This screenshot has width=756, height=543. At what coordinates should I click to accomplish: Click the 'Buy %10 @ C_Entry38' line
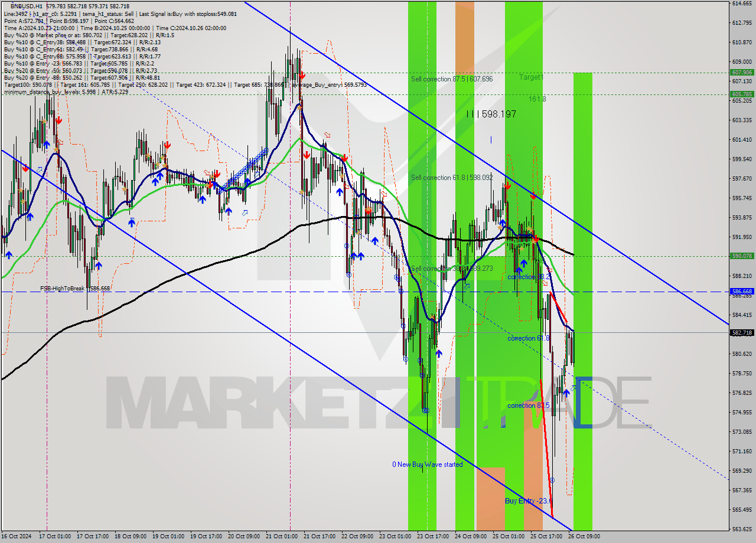coord(82,42)
